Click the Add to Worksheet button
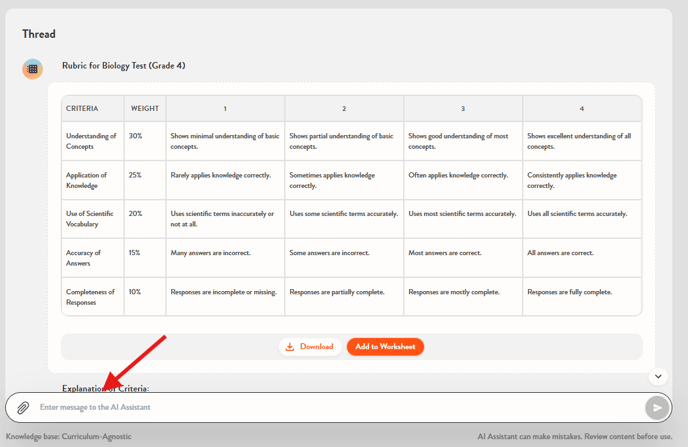Screen dimensions: 688x447 pos(385,347)
